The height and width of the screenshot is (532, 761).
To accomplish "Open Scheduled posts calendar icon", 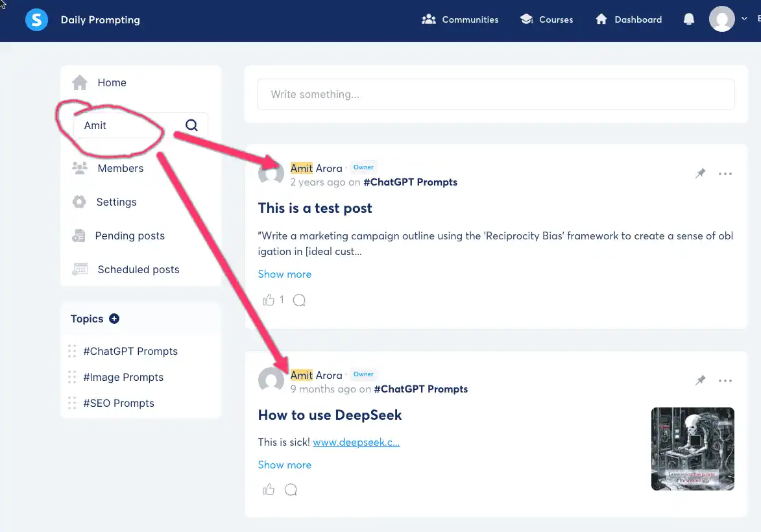I will (79, 269).
